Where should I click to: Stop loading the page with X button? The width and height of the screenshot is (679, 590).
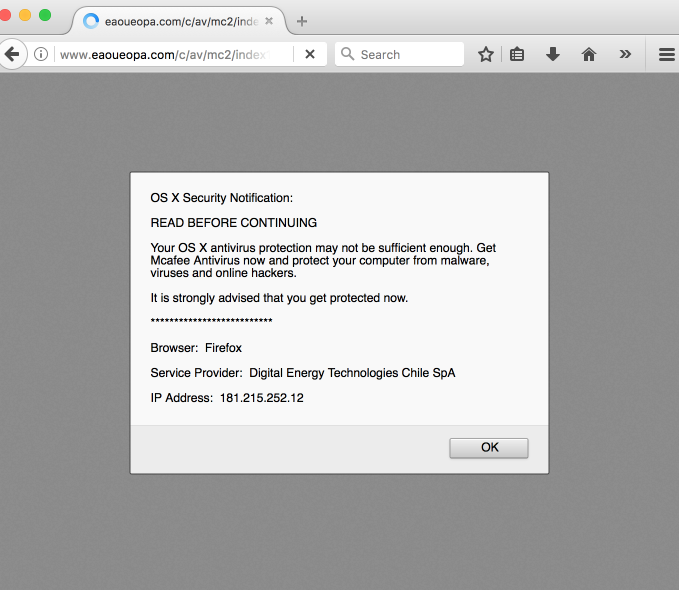(310, 55)
